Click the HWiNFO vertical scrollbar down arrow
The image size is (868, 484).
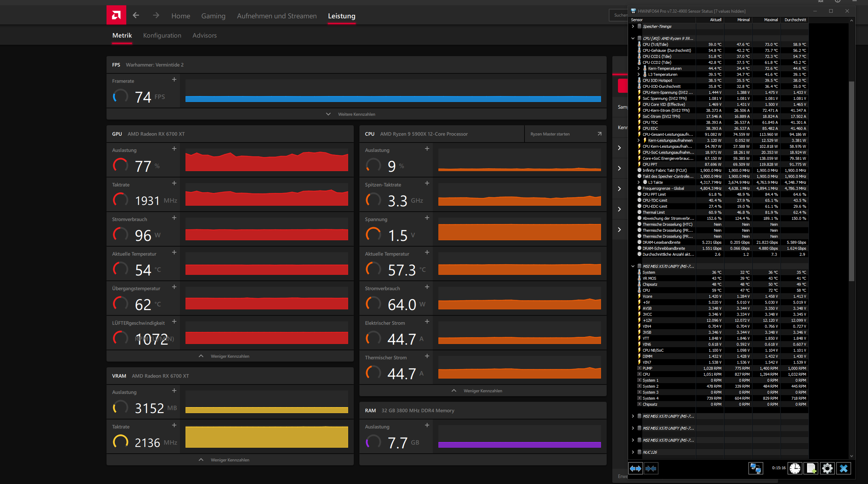pyautogui.click(x=851, y=456)
